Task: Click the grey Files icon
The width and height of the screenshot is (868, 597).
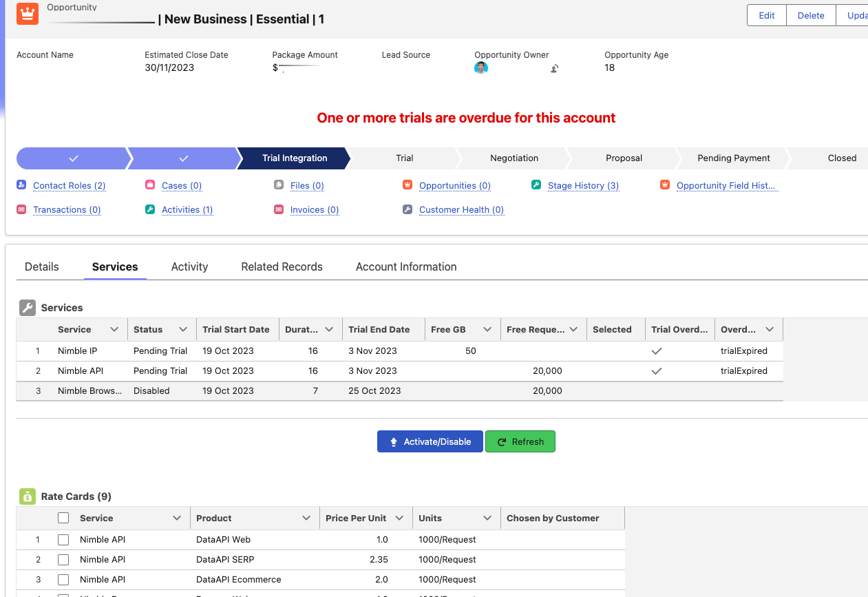Action: (x=279, y=185)
